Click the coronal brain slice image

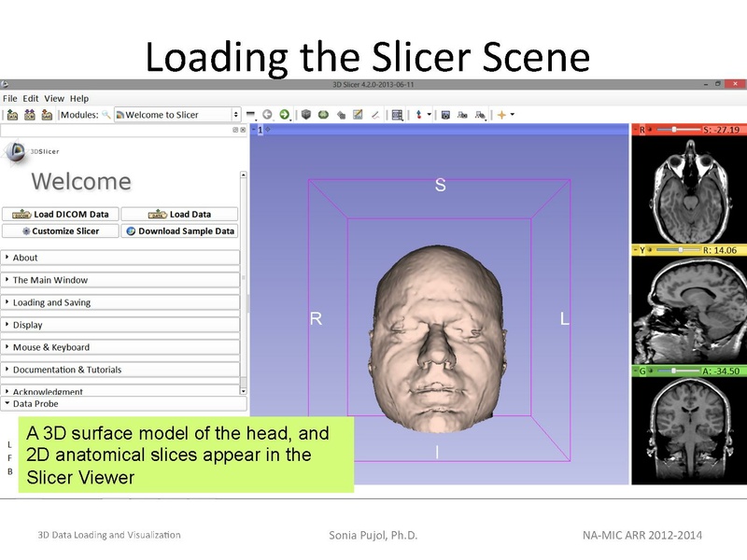(x=689, y=431)
